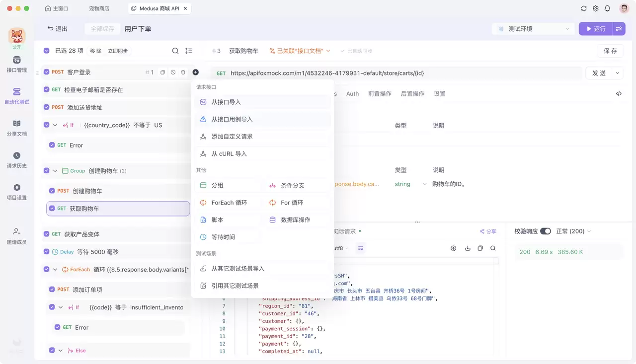Screen dimensions: 636x364
Task: Uncheck the 创建购物车 group checkbox
Action: (x=47, y=171)
